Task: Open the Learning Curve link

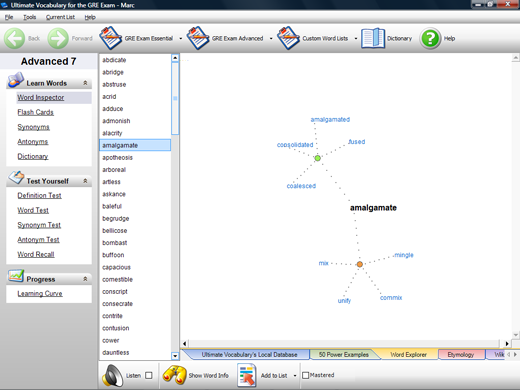Action: pyautogui.click(x=40, y=294)
